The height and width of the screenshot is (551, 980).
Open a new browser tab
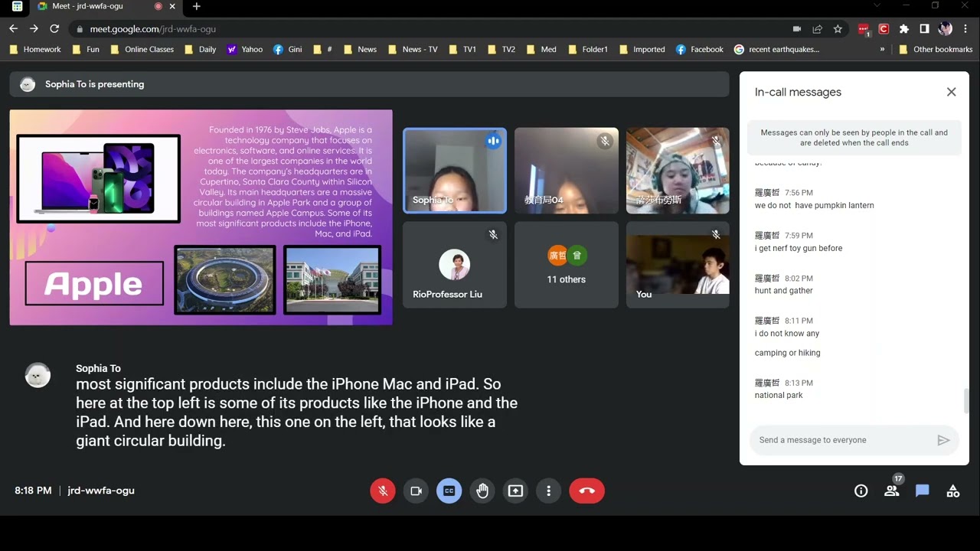click(196, 6)
